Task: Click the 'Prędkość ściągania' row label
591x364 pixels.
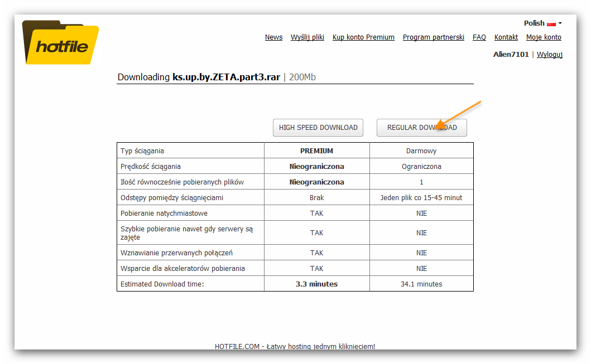Action: coord(150,166)
